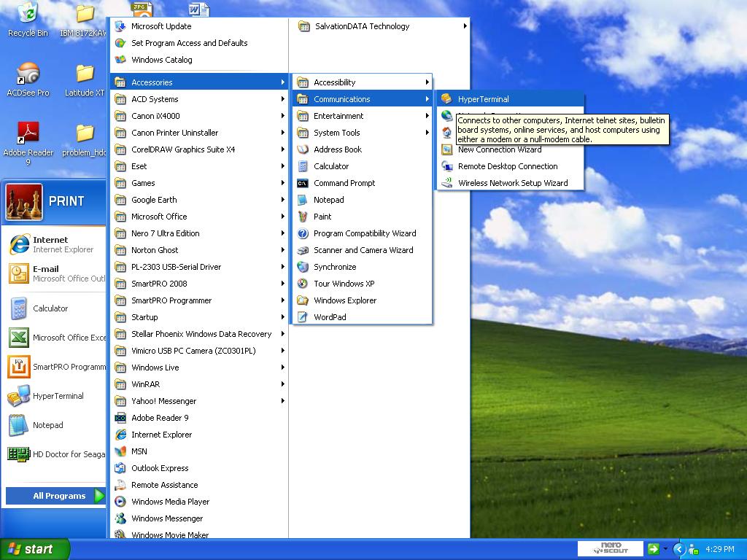Image resolution: width=747 pixels, height=560 pixels.
Task: Select New Connection Wizard entry
Action: [510, 149]
